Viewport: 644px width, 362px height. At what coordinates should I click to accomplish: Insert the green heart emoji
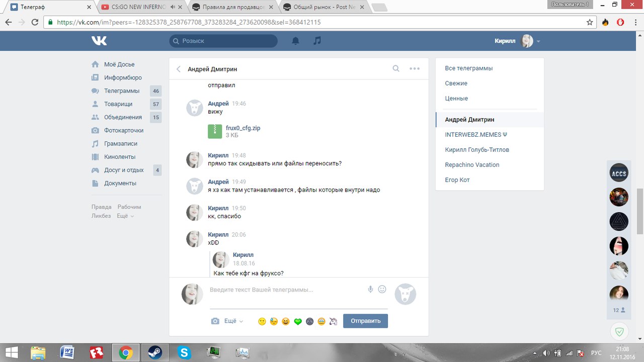[298, 321]
